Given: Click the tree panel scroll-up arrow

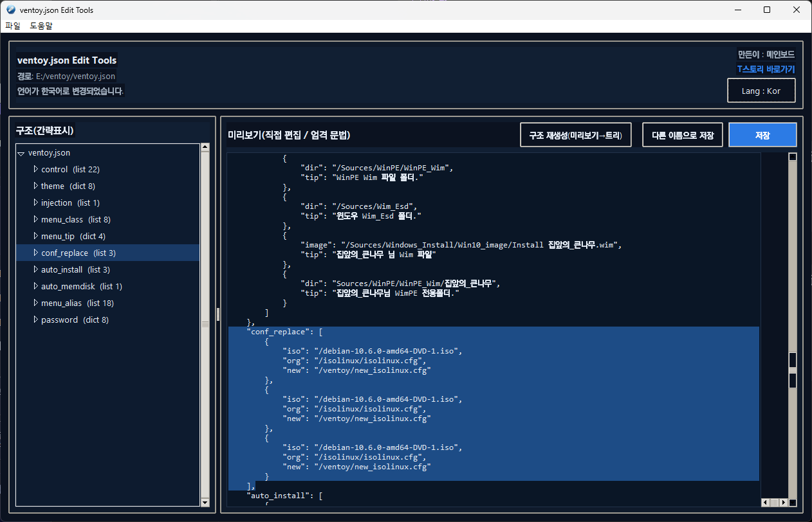Looking at the screenshot, I should click(x=205, y=147).
